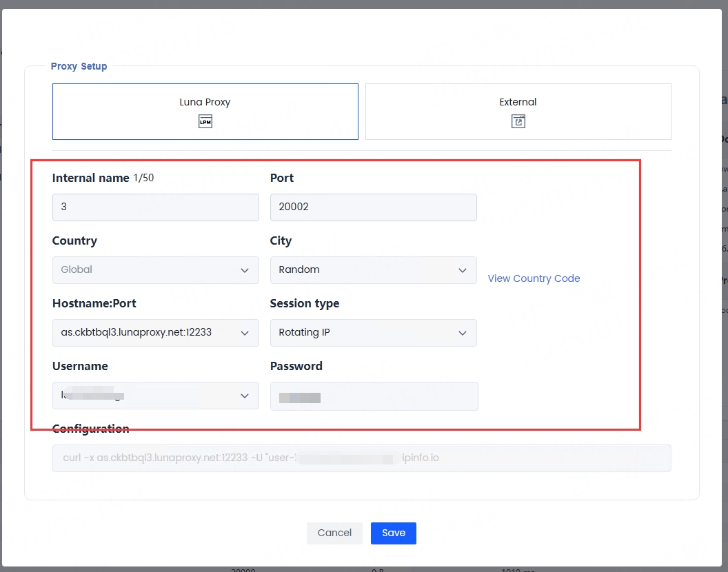
Task: Click the chevron arrow in Username field
Action: click(x=245, y=396)
